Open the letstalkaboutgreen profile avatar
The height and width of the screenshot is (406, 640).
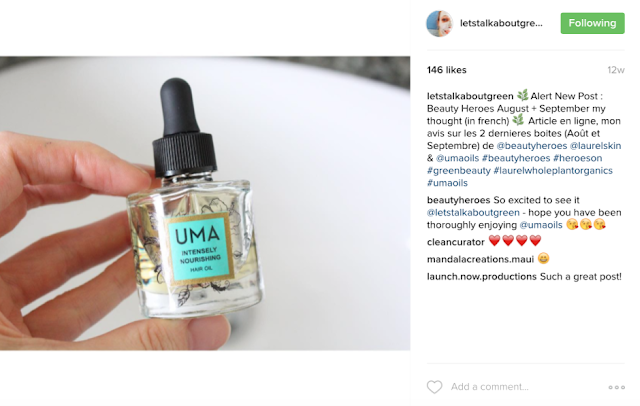tap(439, 24)
